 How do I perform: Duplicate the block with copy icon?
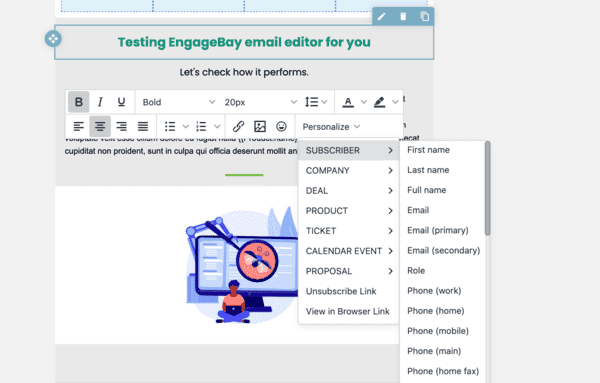point(424,17)
